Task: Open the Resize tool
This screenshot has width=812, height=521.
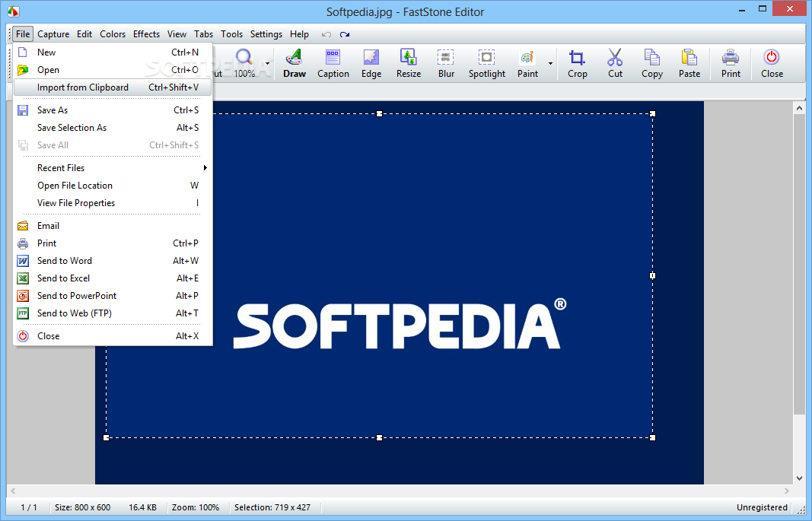Action: [x=409, y=64]
